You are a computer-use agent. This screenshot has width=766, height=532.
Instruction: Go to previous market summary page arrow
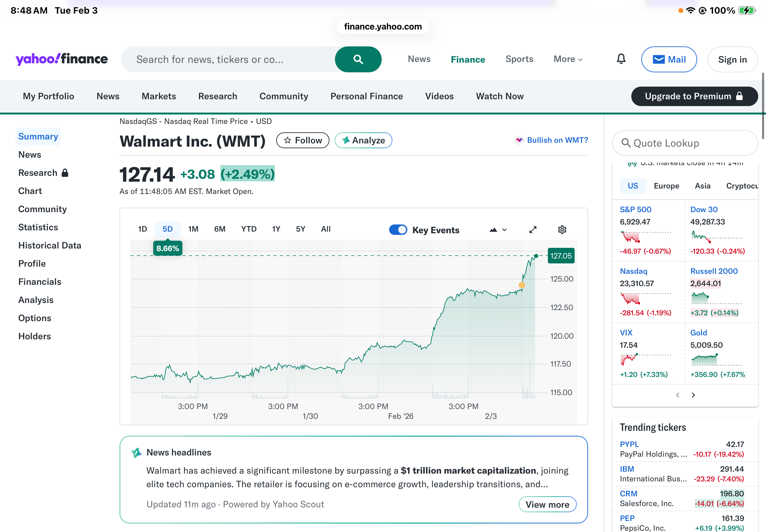(x=677, y=395)
